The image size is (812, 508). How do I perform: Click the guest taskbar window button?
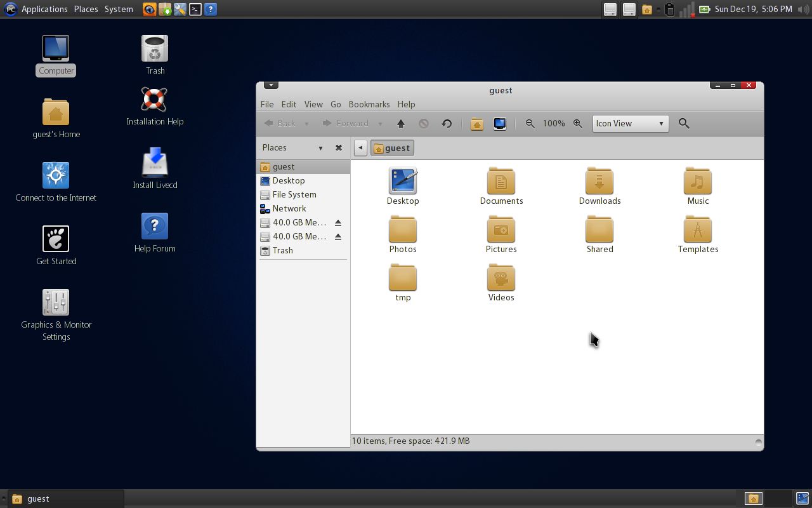click(66, 498)
